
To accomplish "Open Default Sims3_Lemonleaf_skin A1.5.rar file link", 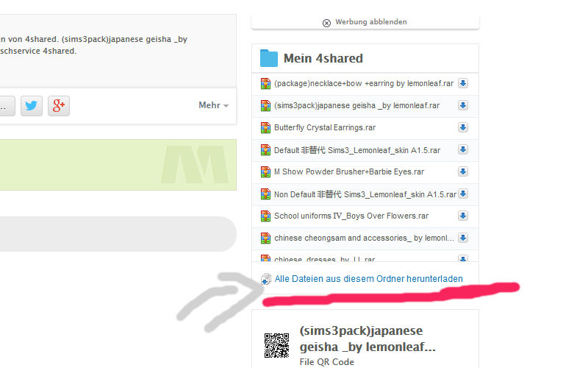I will [x=356, y=150].
